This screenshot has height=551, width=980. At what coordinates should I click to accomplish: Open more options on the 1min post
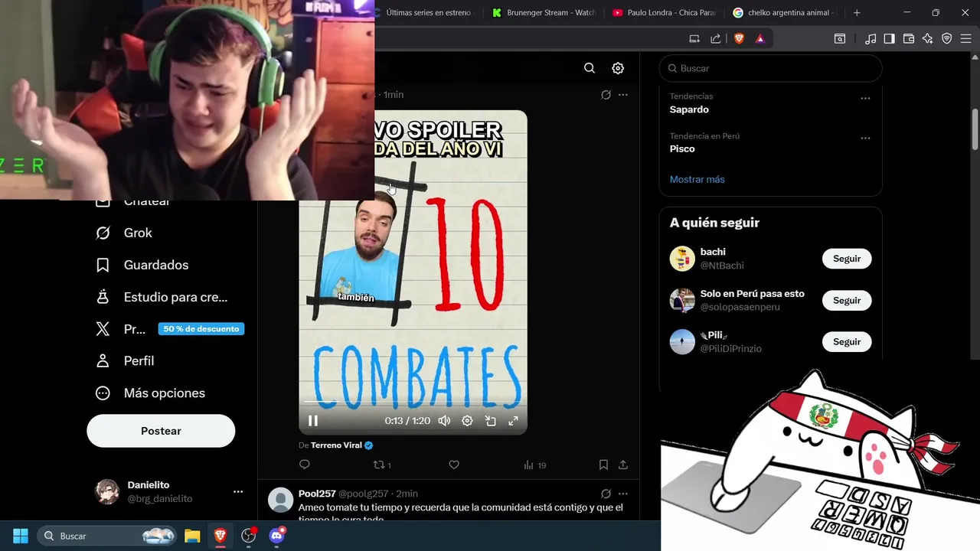623,94
